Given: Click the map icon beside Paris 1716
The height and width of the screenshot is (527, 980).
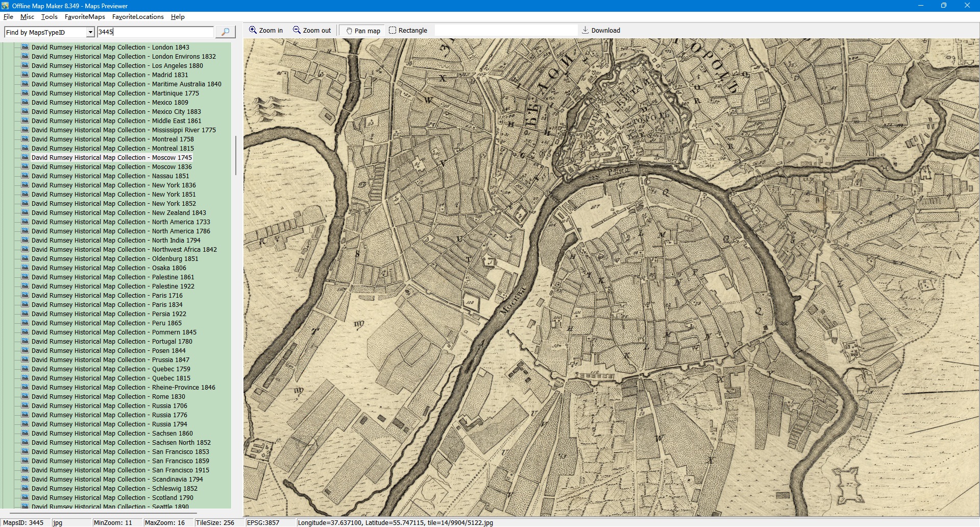Looking at the screenshot, I should pyautogui.click(x=25, y=295).
